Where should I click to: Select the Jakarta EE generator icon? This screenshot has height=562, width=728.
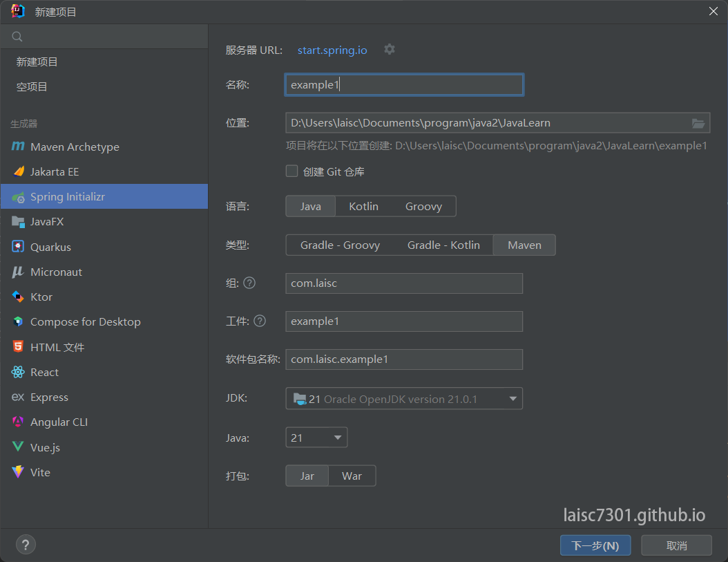[x=18, y=171]
